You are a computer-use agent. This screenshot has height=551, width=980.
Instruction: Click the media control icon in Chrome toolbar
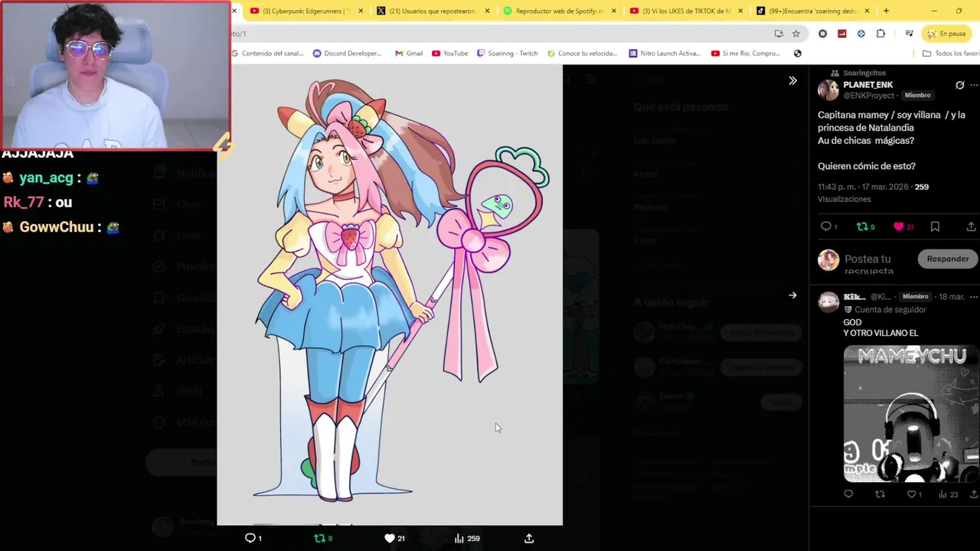coord(909,34)
